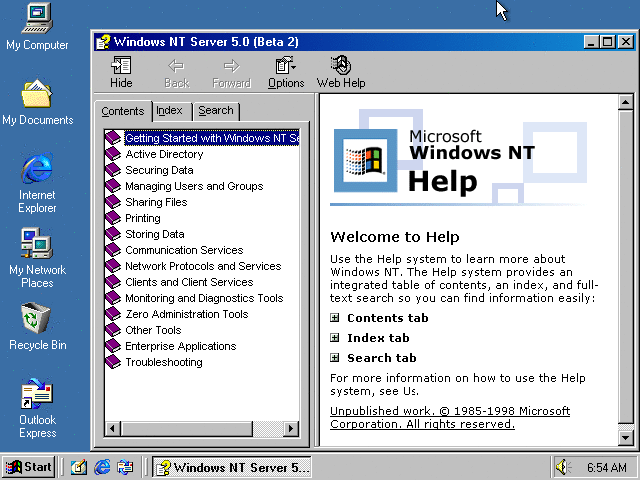
Task: Click the help window title bar icon
Action: tap(103, 42)
